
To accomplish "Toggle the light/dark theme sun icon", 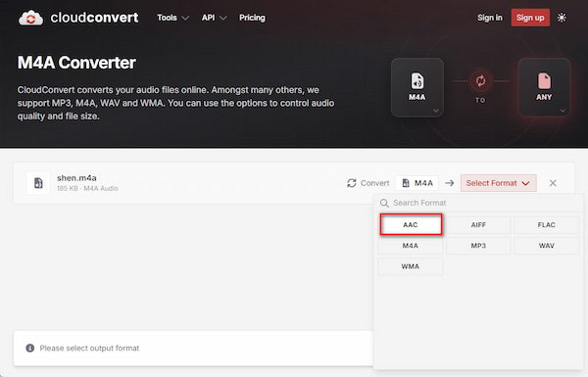I will (x=562, y=18).
